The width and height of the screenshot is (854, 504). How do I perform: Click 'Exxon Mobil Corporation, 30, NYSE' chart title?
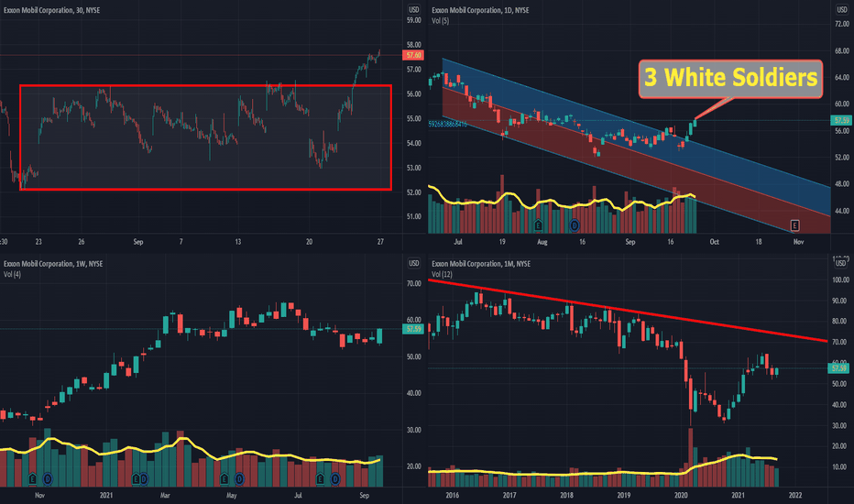point(51,10)
